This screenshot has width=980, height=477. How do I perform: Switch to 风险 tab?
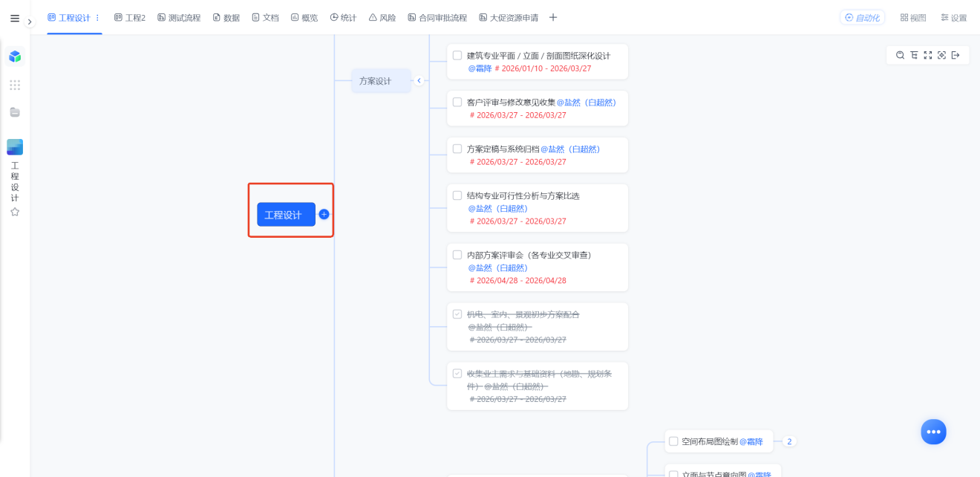(x=382, y=18)
